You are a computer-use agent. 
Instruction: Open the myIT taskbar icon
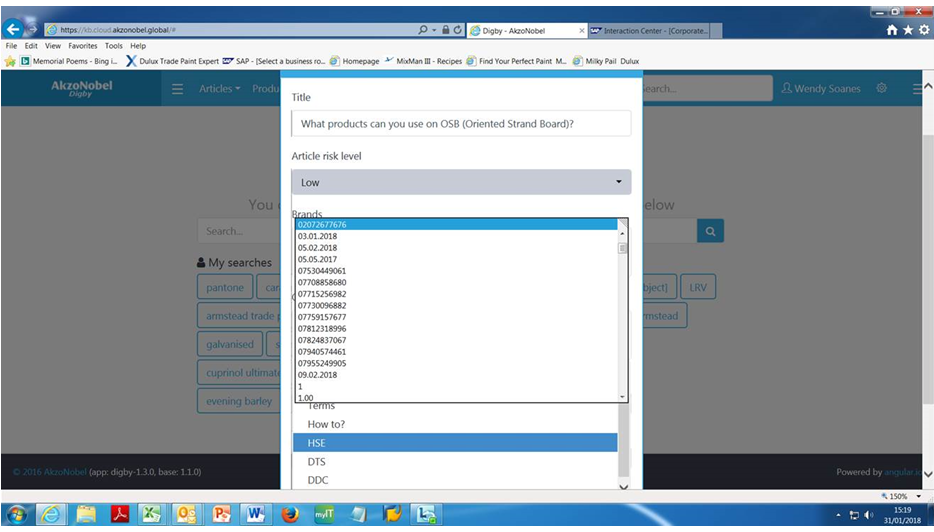click(324, 514)
